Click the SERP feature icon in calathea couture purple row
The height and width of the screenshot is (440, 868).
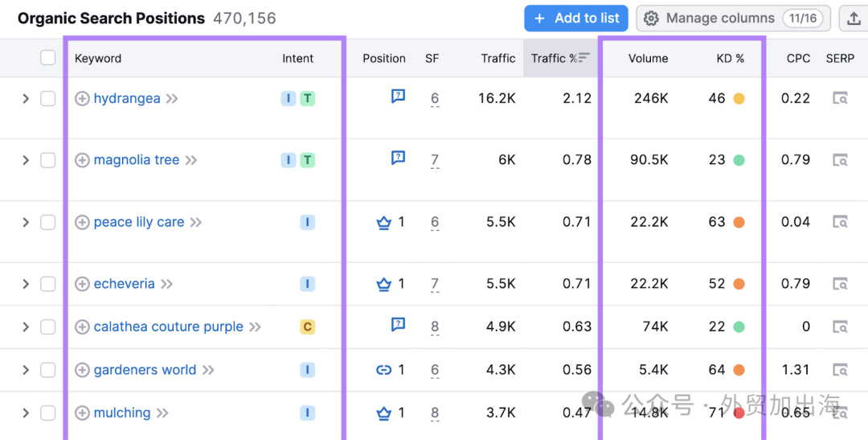398,325
